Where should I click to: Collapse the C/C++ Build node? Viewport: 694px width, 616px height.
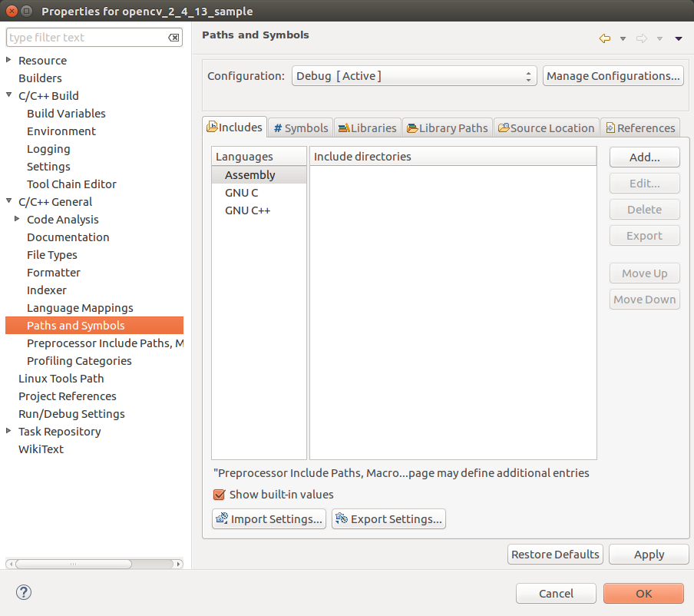click(8, 94)
